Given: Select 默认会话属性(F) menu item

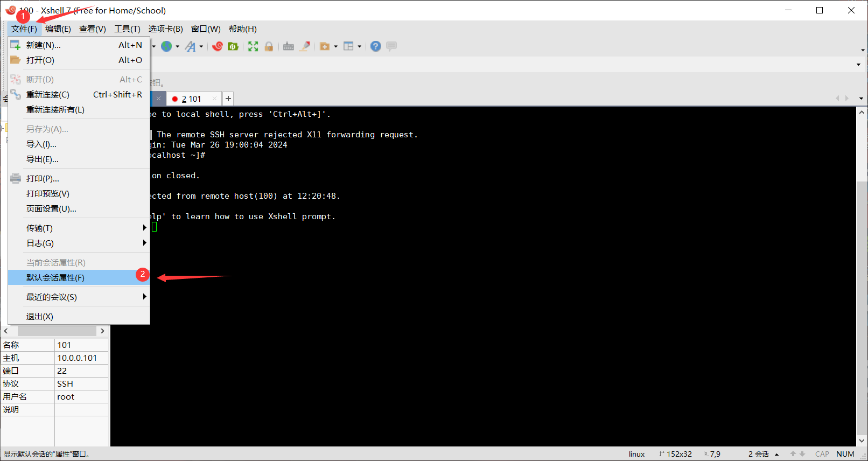Looking at the screenshot, I should (79, 277).
